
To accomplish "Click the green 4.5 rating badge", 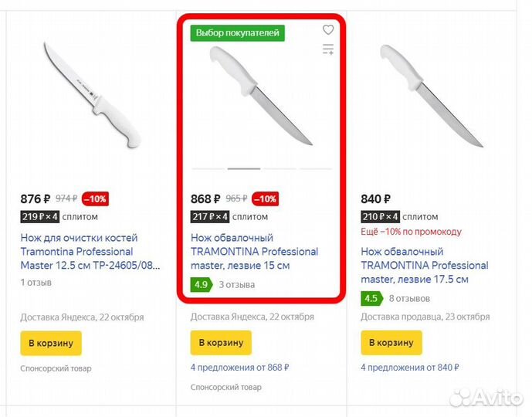I will (371, 298).
